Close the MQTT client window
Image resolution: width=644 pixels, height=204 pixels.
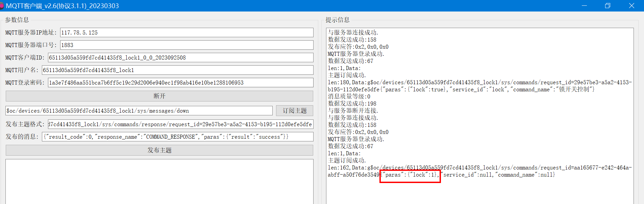(631, 6)
